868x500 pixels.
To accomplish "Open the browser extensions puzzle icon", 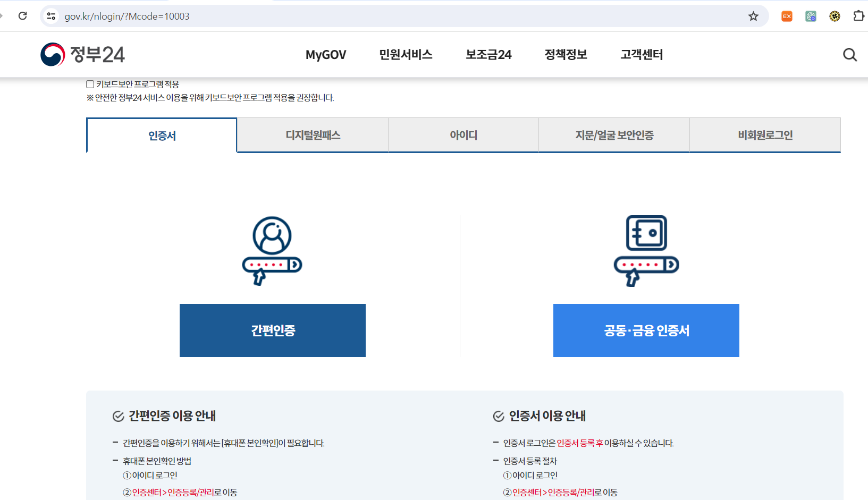I will (858, 16).
